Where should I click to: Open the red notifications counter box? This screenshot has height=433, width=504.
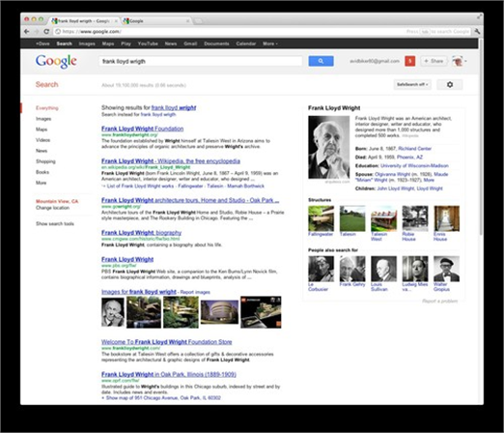click(409, 61)
